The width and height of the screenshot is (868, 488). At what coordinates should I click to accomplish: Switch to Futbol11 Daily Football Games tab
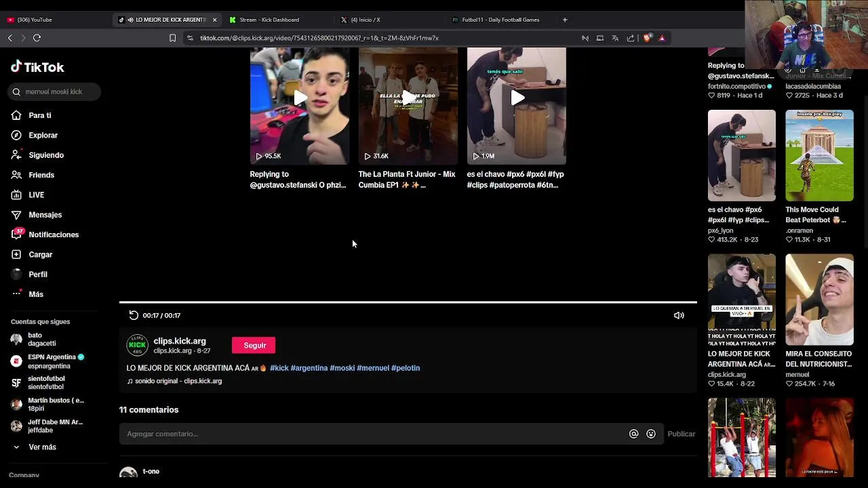point(500,20)
